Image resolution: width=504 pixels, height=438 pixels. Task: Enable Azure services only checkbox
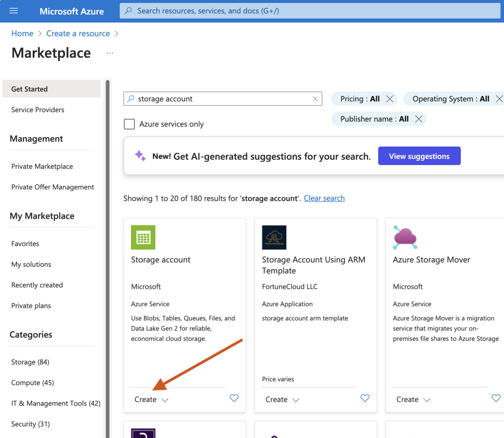129,124
